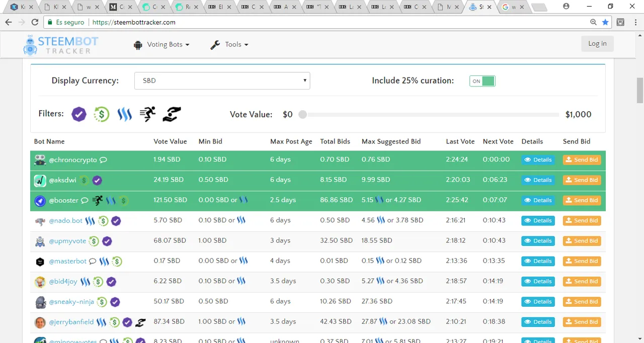Bookmark the page with the star icon
This screenshot has width=644, height=343.
pyautogui.click(x=605, y=22)
